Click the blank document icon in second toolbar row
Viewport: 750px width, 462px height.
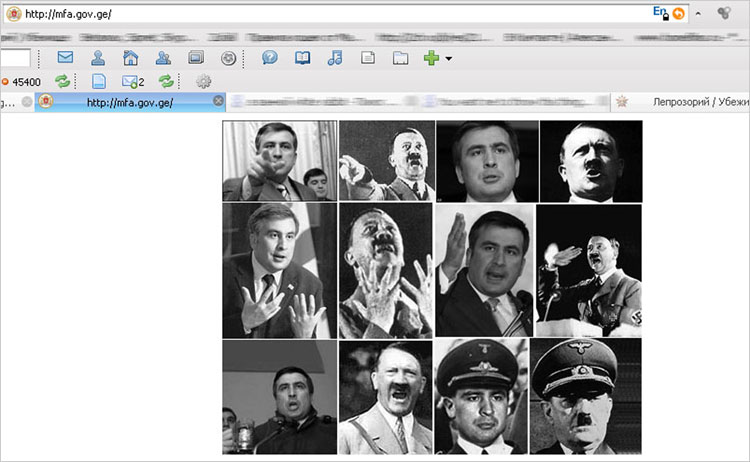[x=98, y=81]
